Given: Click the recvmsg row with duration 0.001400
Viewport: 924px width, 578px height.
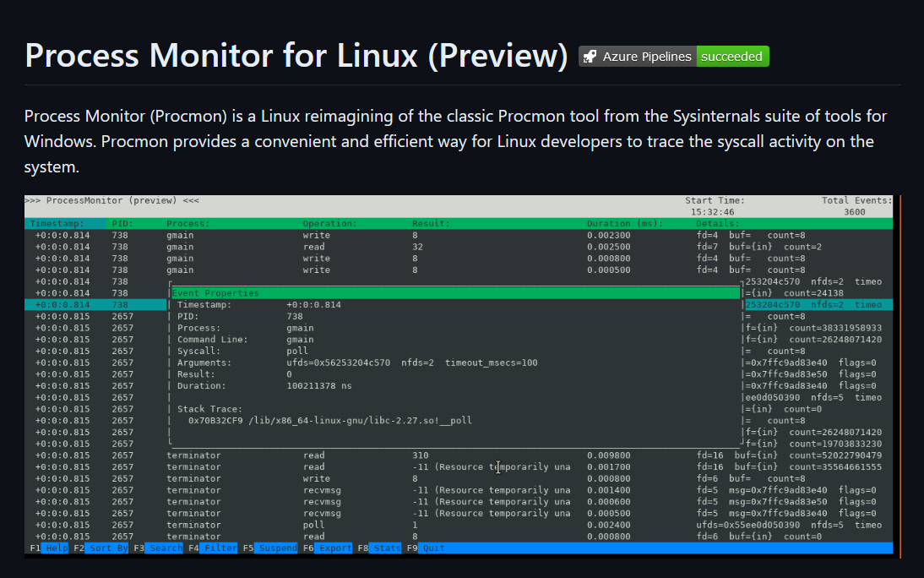Looking at the screenshot, I should (x=459, y=490).
